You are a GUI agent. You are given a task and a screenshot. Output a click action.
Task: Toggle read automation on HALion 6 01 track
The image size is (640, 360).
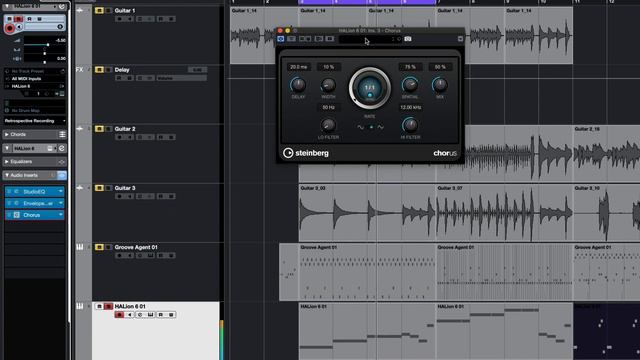[x=161, y=315]
